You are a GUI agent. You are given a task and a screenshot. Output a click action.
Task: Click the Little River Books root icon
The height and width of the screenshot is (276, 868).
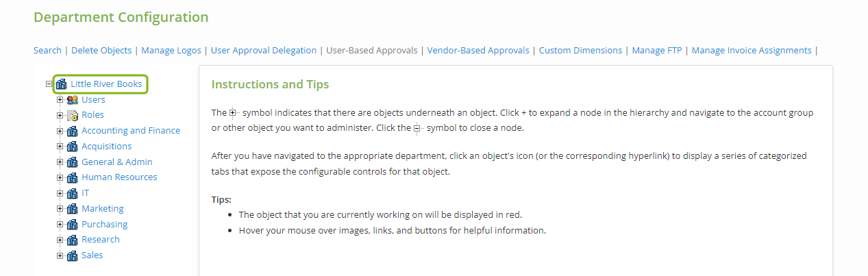click(61, 84)
